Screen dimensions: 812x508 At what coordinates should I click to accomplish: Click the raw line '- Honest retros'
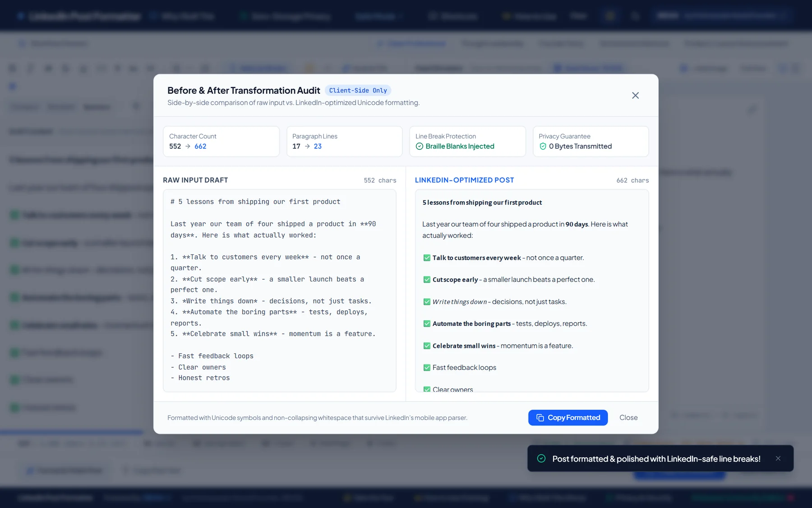pyautogui.click(x=200, y=378)
